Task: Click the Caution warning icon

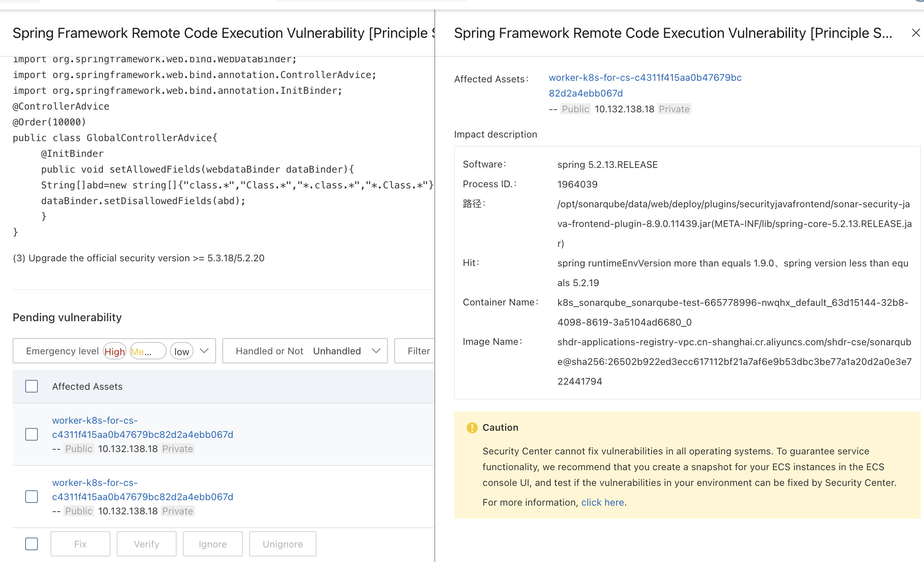Action: tap(472, 428)
